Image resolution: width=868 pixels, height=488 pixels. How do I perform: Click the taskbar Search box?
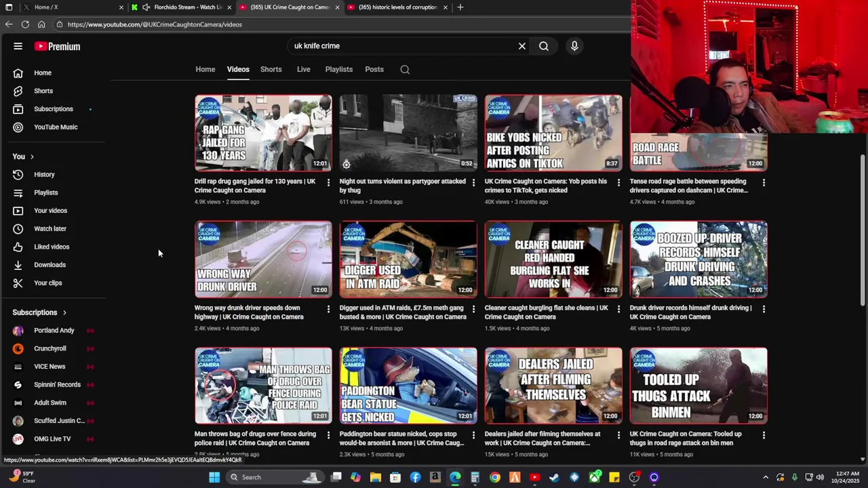coord(275,477)
